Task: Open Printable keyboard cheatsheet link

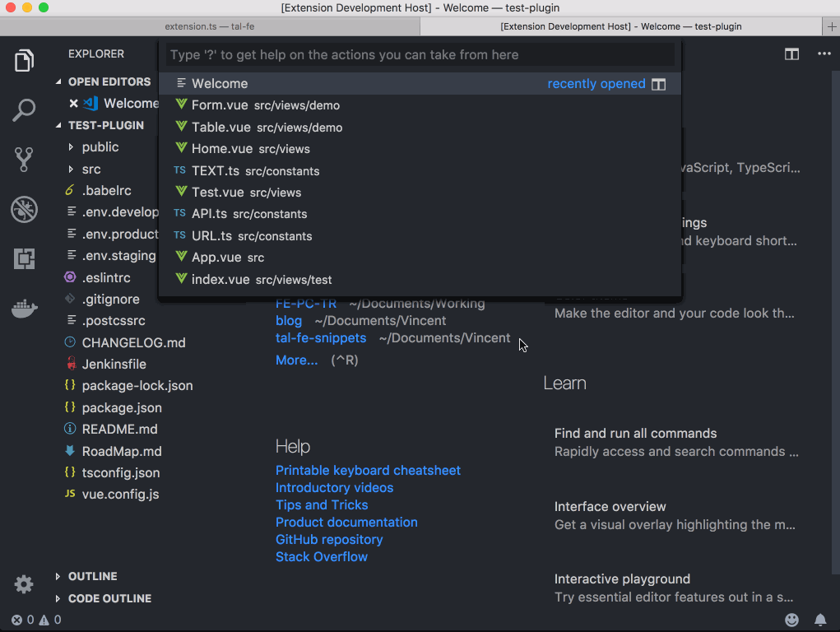Action: (x=368, y=470)
